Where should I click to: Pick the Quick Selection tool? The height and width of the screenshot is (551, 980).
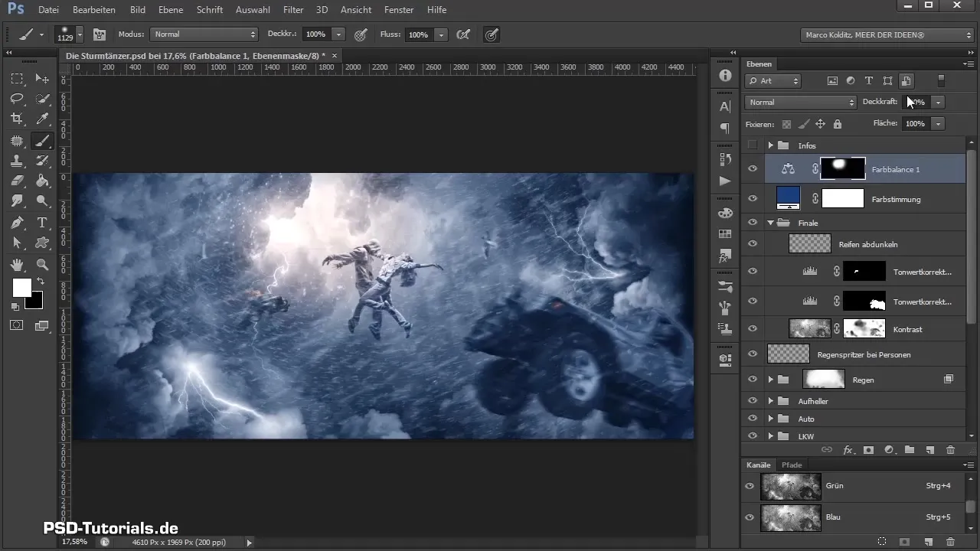[43, 99]
